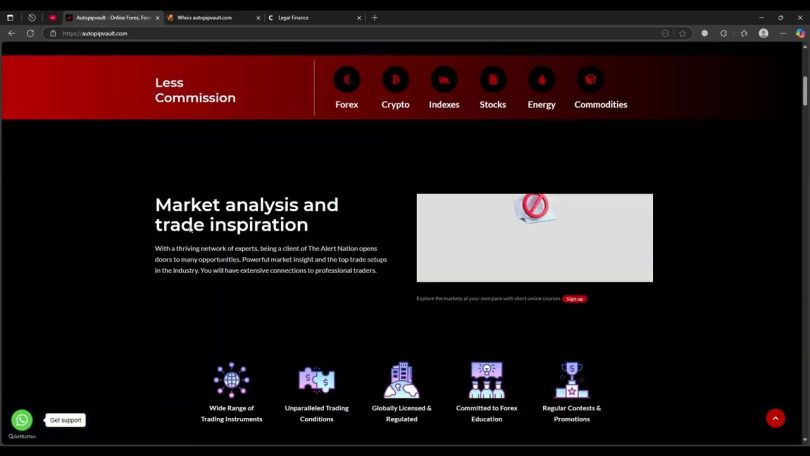
Task: Click the Commodities box icon
Action: tap(590, 80)
